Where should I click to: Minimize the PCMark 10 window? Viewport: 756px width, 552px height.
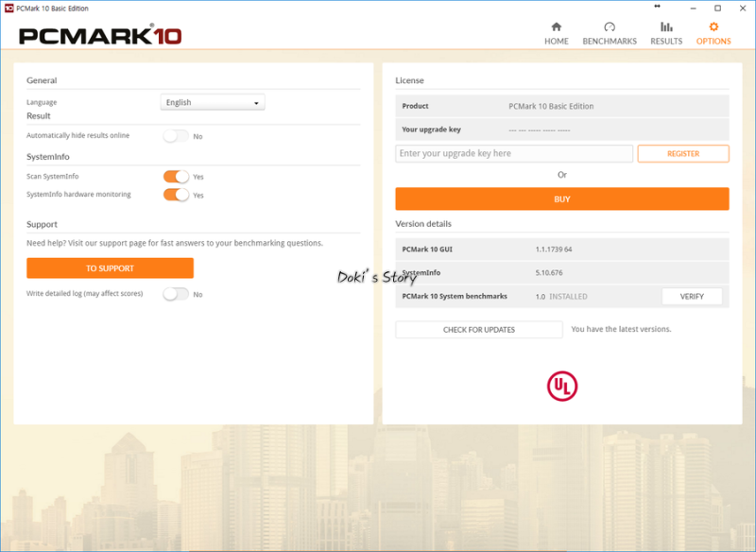click(694, 9)
